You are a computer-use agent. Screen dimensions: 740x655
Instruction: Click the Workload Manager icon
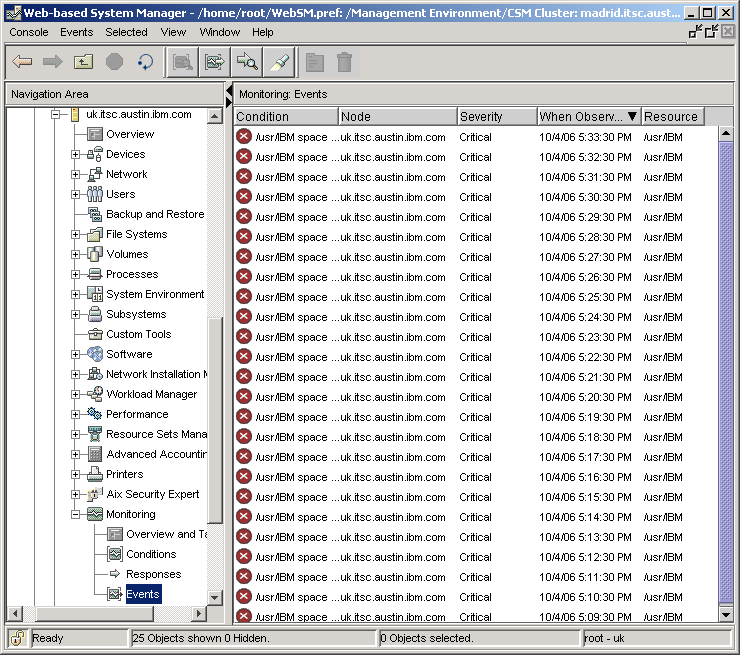(94, 394)
